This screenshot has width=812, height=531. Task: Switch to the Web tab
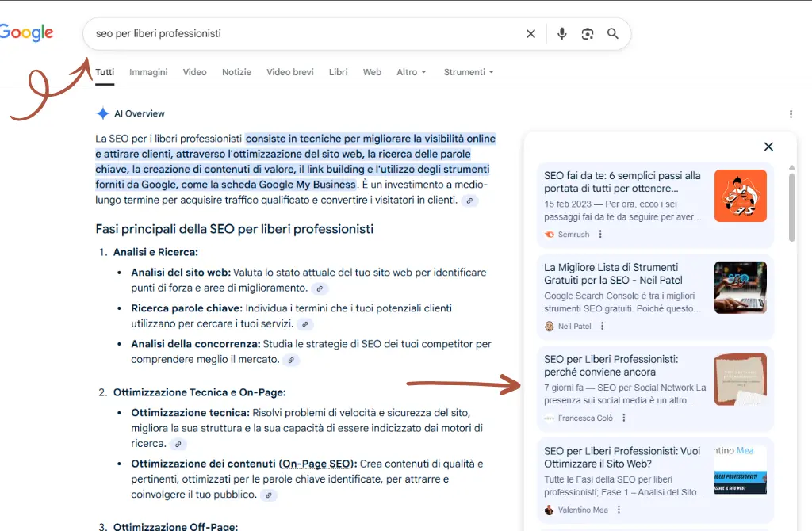372,72
